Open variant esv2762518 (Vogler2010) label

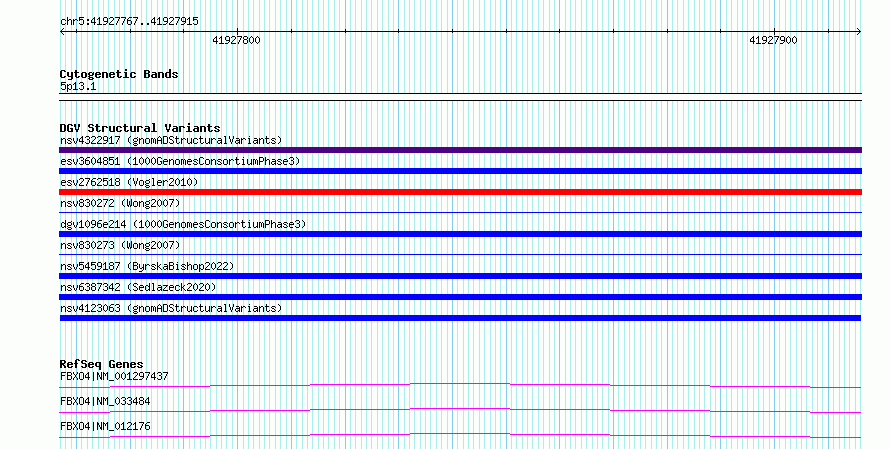coord(129,182)
